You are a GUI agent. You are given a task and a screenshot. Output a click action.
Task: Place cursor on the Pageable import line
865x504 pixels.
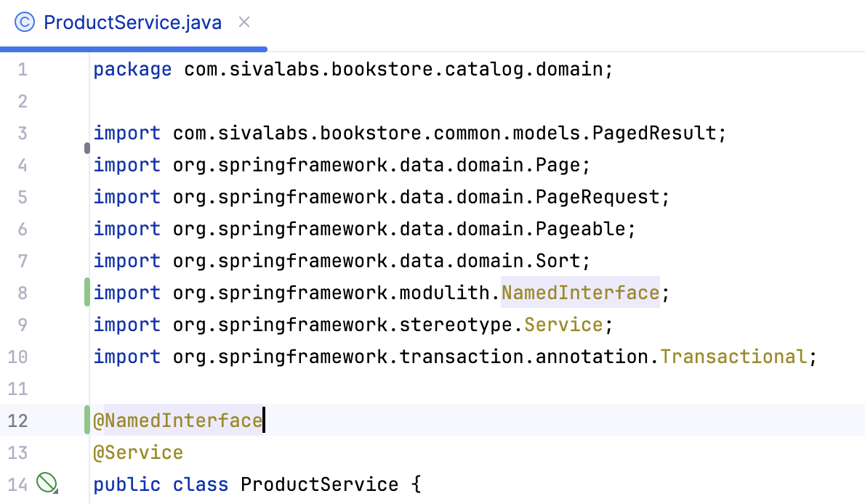pos(363,228)
